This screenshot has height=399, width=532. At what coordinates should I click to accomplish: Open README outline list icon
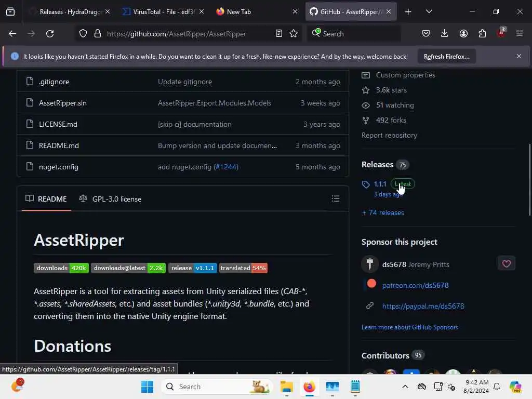click(x=336, y=199)
